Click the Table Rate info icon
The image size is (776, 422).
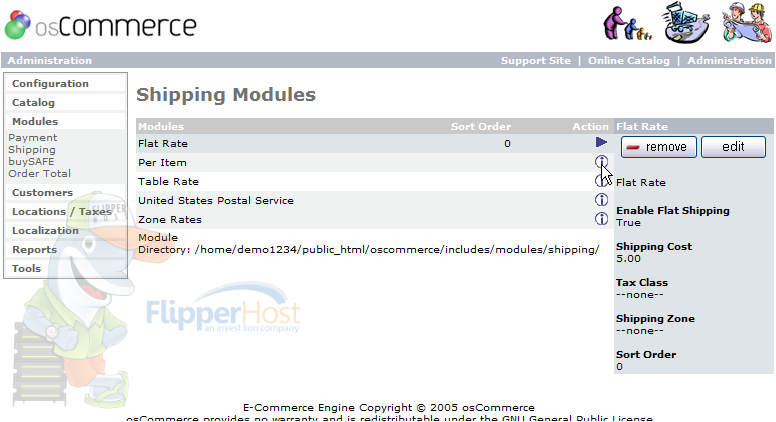tap(601, 181)
